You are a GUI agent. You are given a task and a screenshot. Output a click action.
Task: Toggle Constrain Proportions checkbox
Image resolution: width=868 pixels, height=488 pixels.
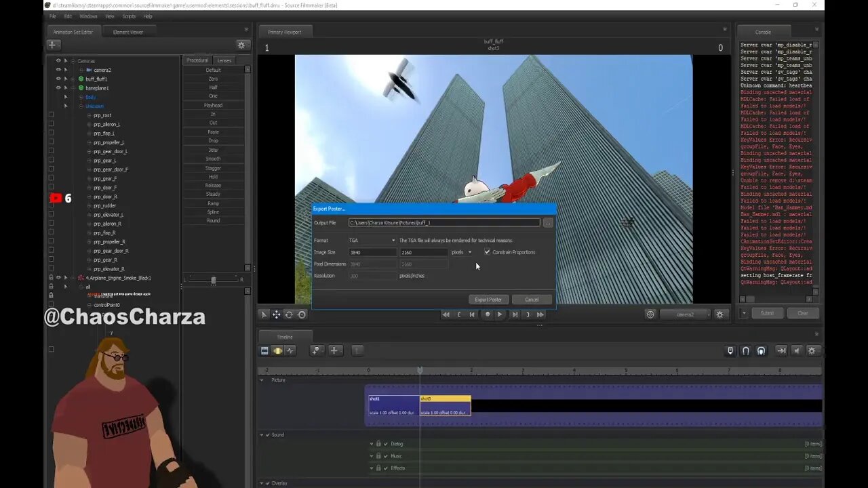tap(487, 252)
